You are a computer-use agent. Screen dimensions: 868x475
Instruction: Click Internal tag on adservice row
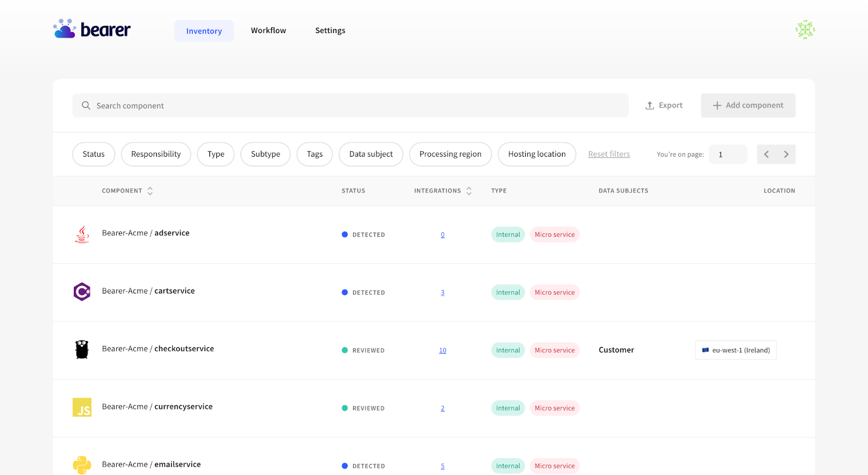click(508, 234)
